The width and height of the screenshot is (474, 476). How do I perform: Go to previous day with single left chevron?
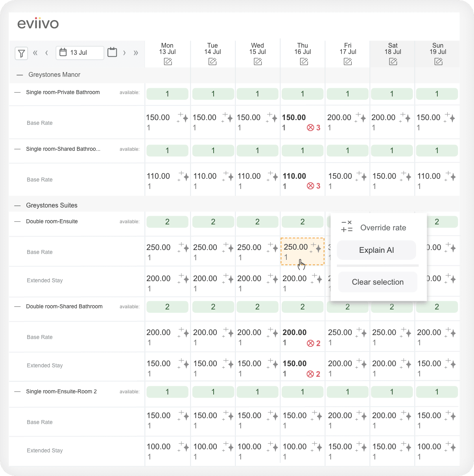tap(46, 53)
